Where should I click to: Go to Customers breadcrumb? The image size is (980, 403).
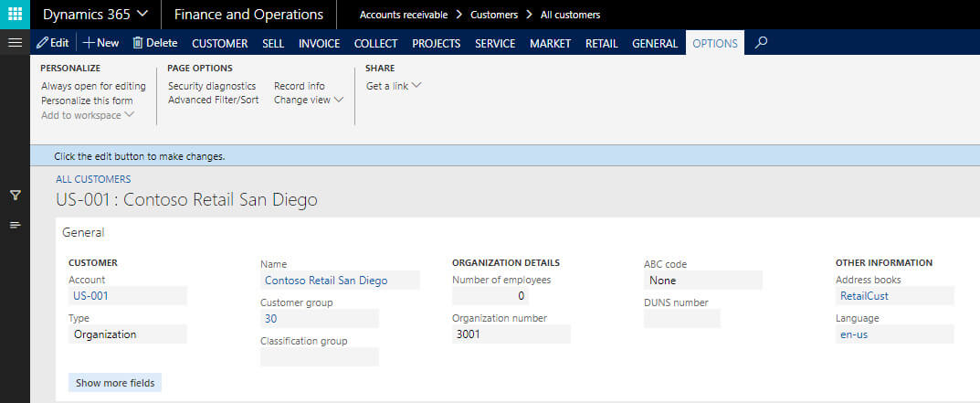(x=494, y=15)
